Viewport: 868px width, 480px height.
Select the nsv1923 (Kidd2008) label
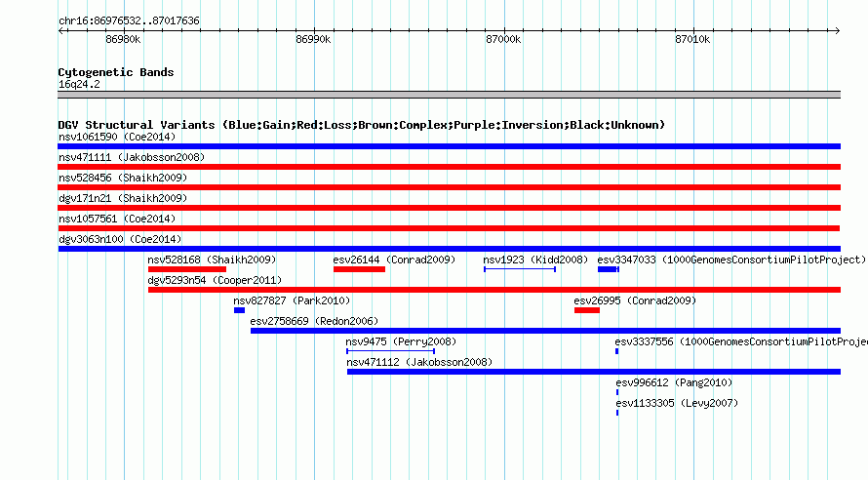[535, 260]
